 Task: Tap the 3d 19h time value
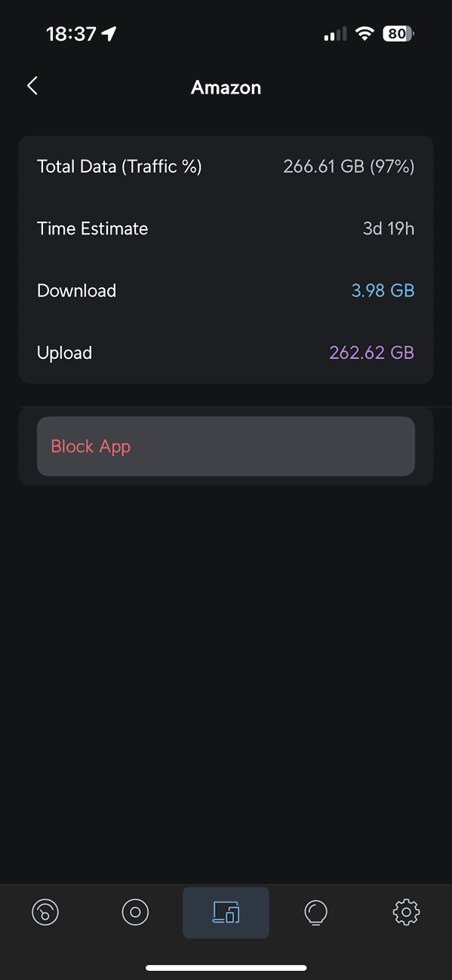pos(389,229)
